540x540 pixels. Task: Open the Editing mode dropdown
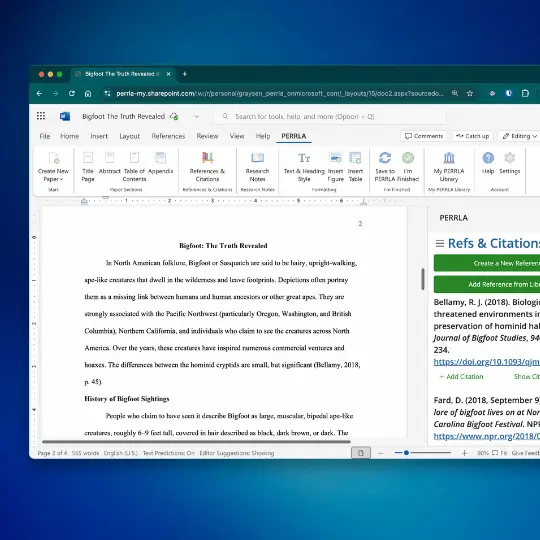519,136
